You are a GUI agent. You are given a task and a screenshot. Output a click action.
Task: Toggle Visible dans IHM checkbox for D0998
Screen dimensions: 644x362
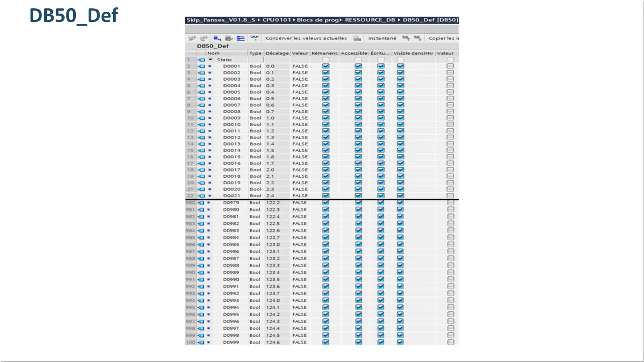pos(400,335)
